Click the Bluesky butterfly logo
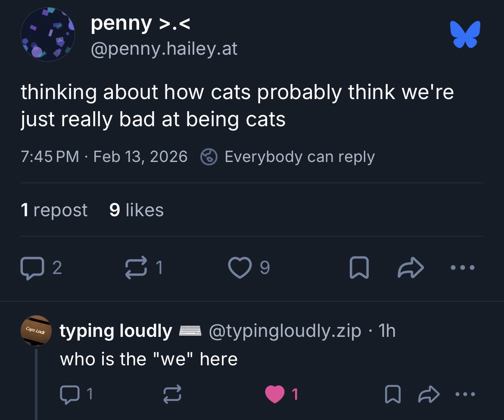The width and height of the screenshot is (504, 420). 465,34
